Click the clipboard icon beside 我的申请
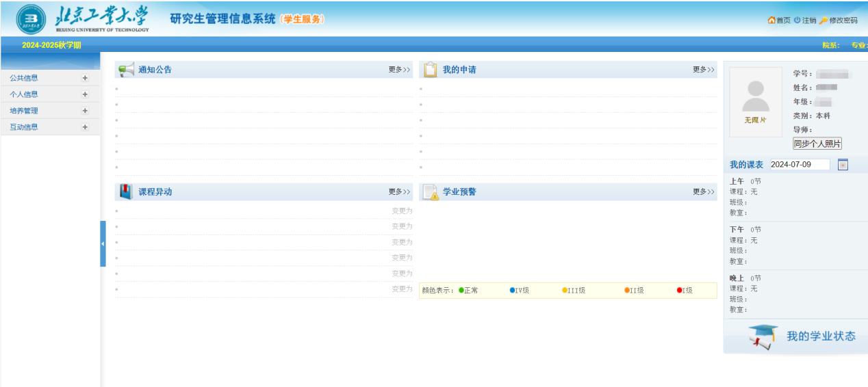The width and height of the screenshot is (868, 387). pyautogui.click(x=430, y=70)
